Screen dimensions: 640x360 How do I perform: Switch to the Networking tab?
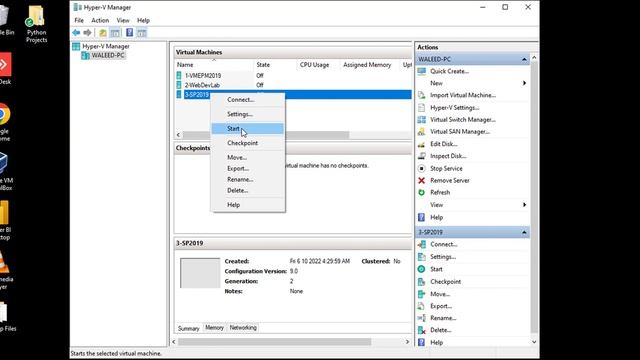(x=243, y=328)
